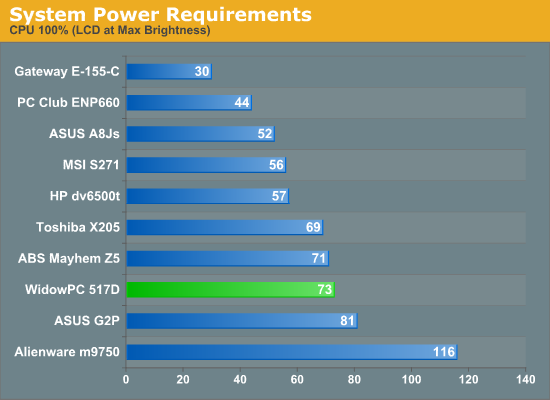The width and height of the screenshot is (550, 400).
Task: Select the Toshiba X205 label
Action: point(78,227)
